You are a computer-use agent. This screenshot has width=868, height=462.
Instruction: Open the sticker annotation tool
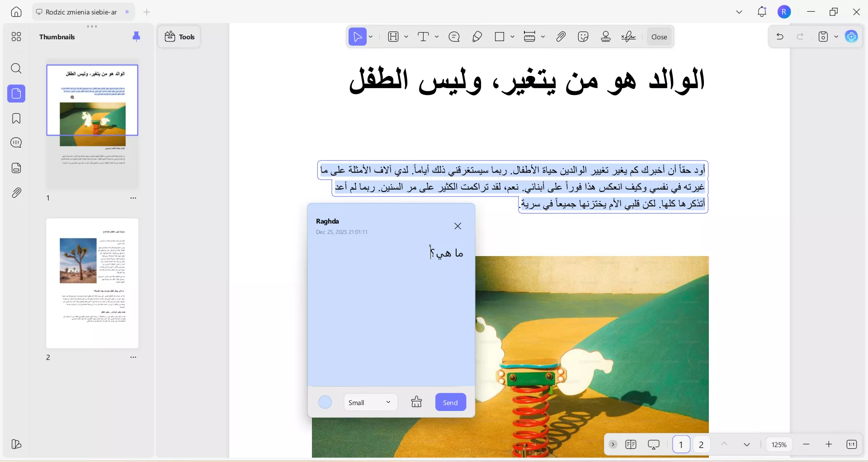[583, 37]
